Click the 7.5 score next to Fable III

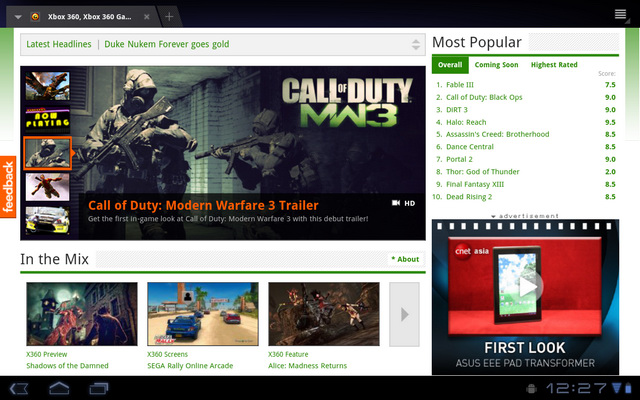[610, 85]
